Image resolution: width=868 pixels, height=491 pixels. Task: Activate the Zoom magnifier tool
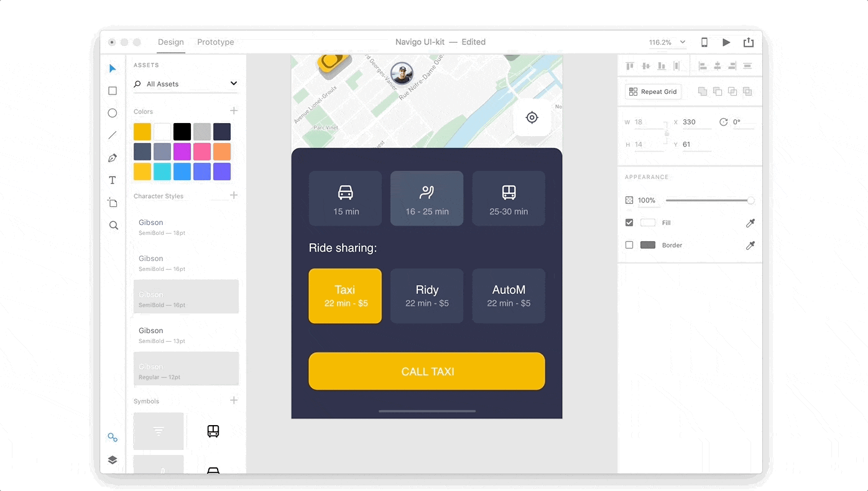pyautogui.click(x=113, y=225)
